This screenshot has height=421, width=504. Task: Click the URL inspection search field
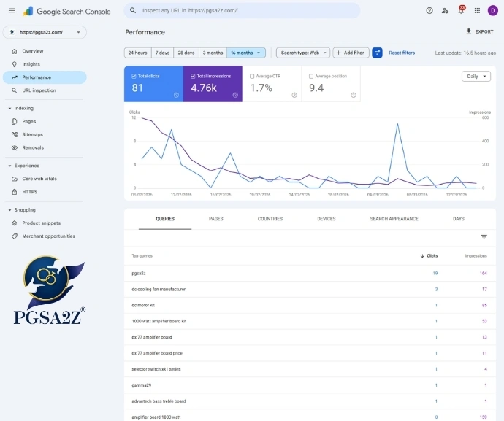tap(241, 11)
